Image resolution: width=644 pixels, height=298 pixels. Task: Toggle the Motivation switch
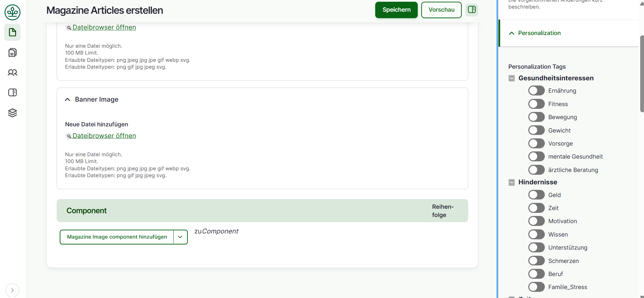pyautogui.click(x=536, y=221)
